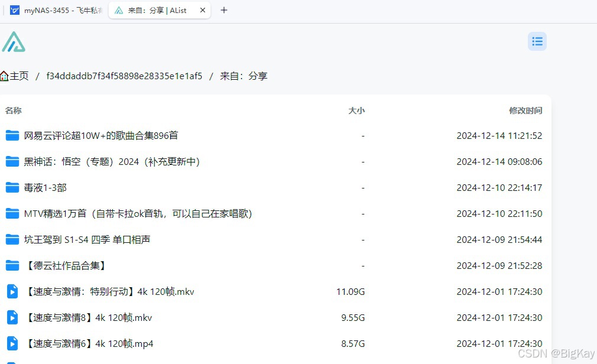Click the AList favicon on active tab
The image size is (597, 364).
(119, 10)
